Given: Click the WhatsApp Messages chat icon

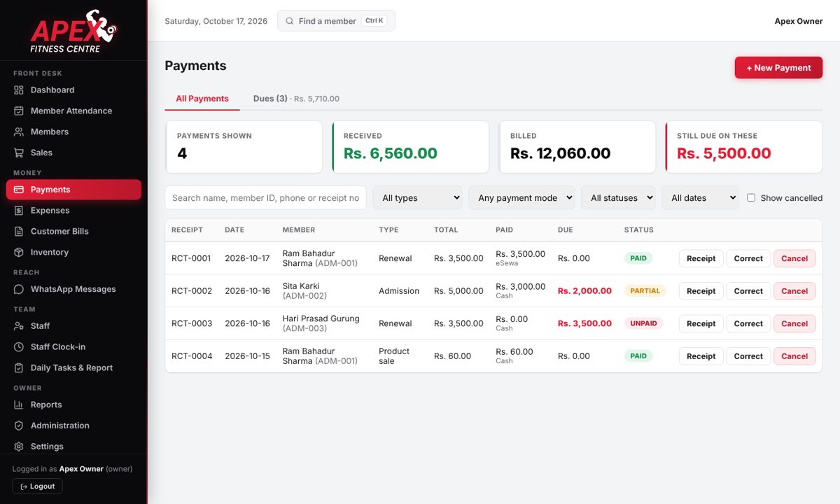Looking at the screenshot, I should [x=19, y=289].
